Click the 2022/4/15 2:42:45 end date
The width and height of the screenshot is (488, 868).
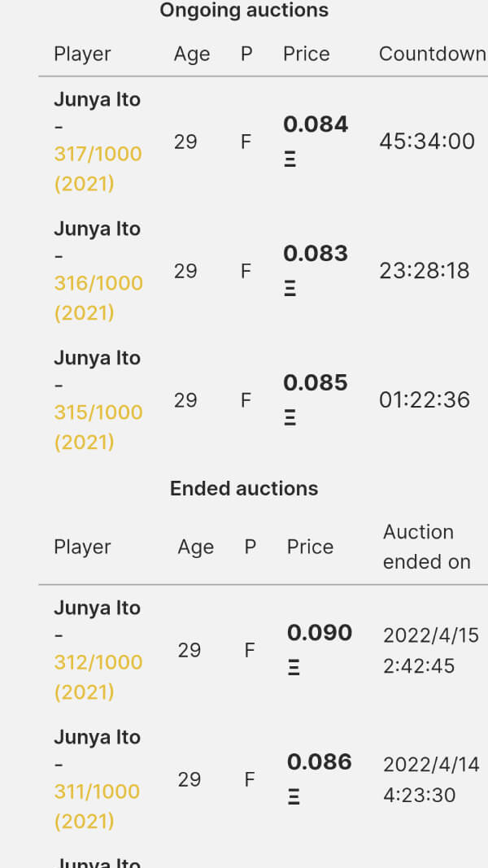click(x=431, y=650)
